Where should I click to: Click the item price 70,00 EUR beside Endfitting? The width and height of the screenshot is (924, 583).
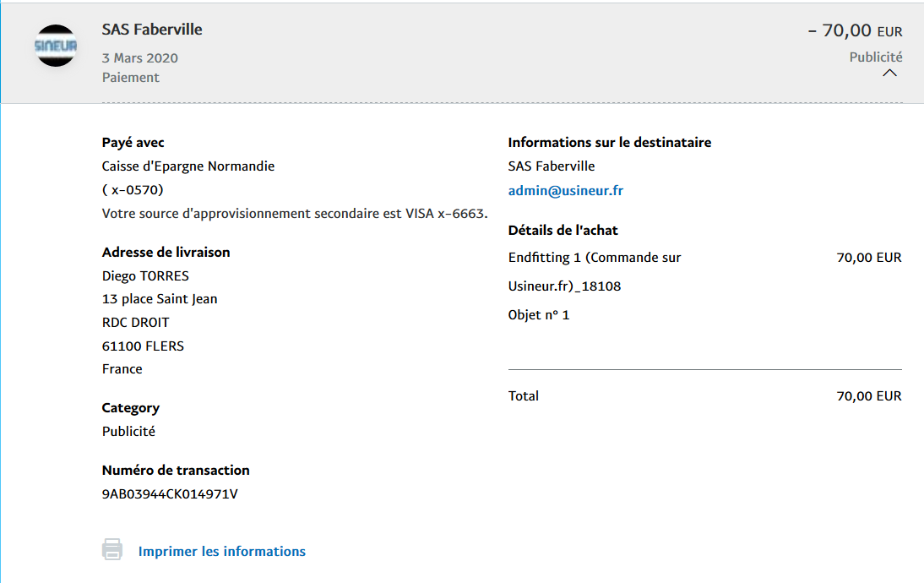pos(868,258)
